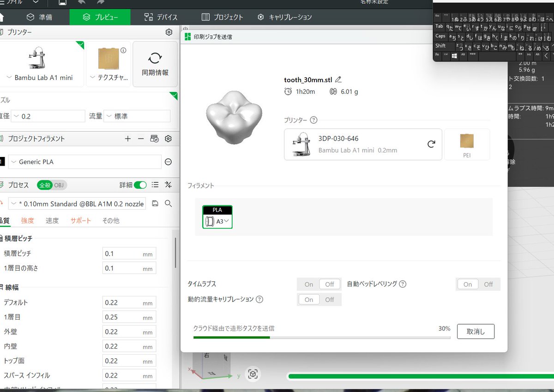The width and height of the screenshot is (554, 392).
Task: Click the 1層目の高さ value field
Action: (129, 268)
